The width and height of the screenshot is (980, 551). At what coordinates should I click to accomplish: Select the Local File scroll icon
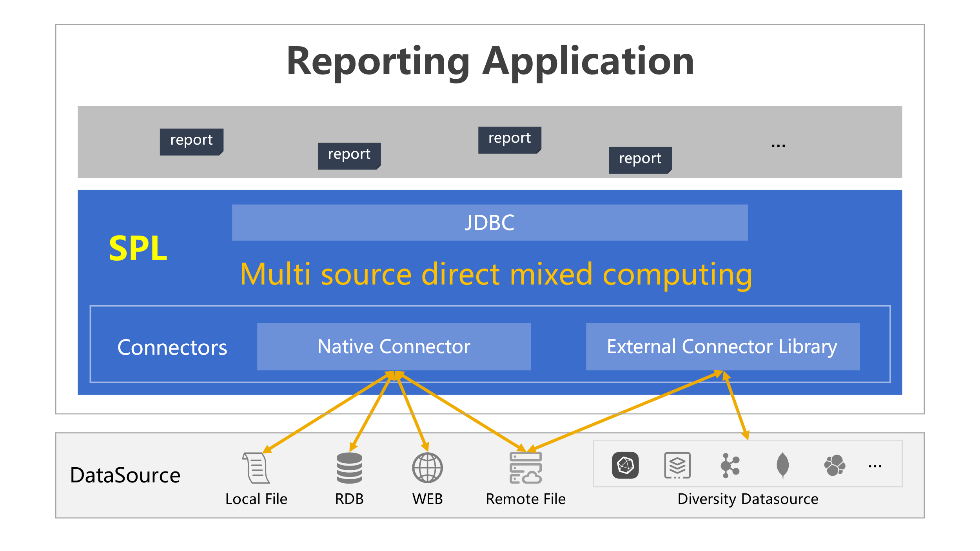256,468
